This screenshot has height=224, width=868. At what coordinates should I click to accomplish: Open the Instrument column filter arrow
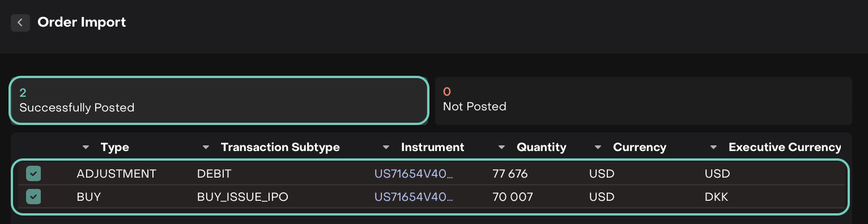coord(386,148)
